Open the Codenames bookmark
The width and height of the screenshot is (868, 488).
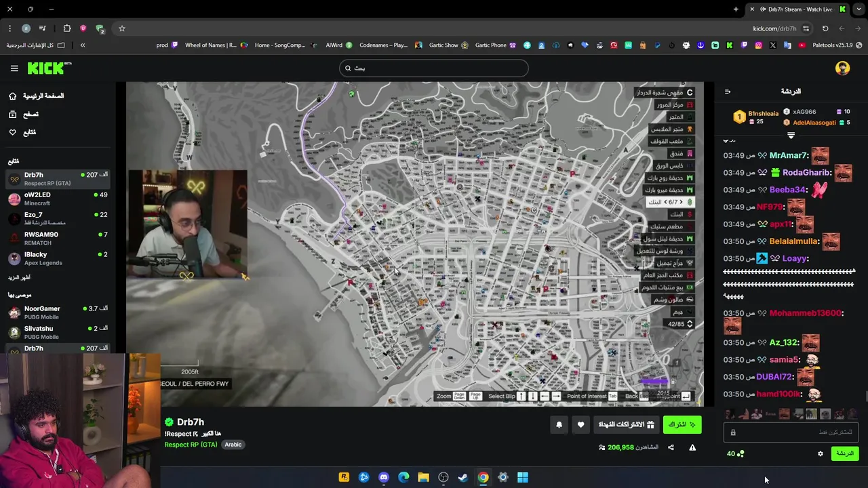pos(391,45)
